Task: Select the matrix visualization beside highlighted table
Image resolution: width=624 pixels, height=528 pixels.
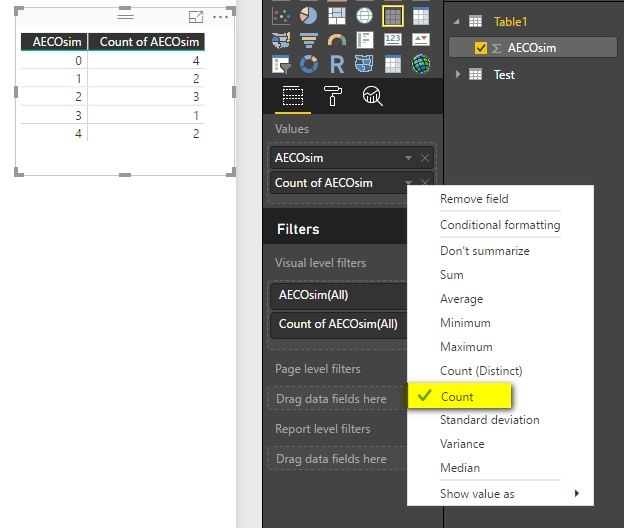Action: coord(421,16)
